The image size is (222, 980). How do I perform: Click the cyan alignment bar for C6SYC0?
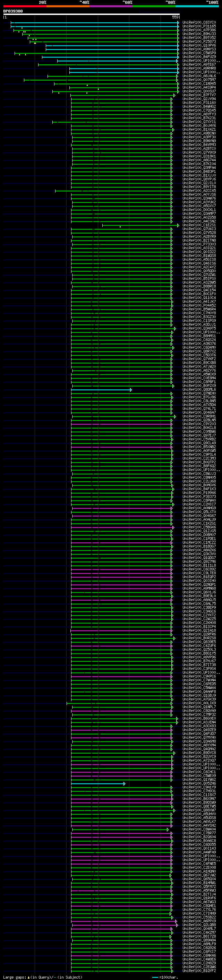pos(95,23)
